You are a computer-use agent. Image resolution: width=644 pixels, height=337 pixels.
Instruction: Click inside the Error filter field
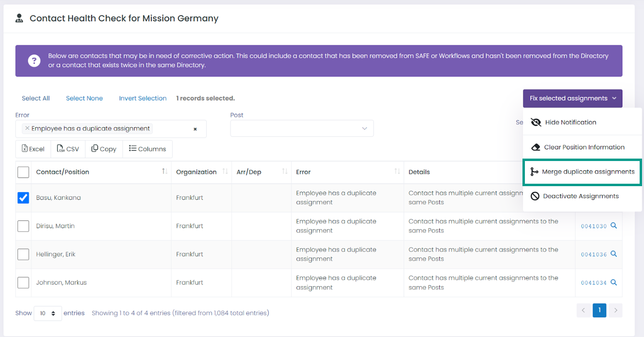click(111, 129)
